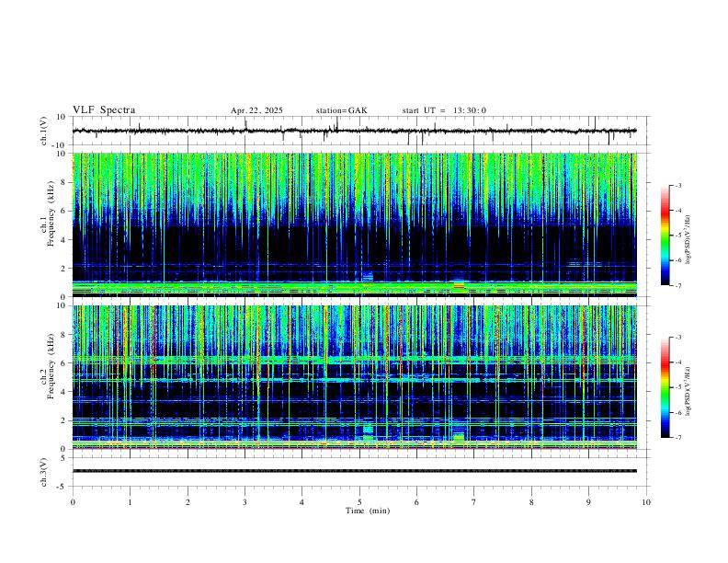Click the 'ch.1(V)' waveform axis label

(44, 131)
